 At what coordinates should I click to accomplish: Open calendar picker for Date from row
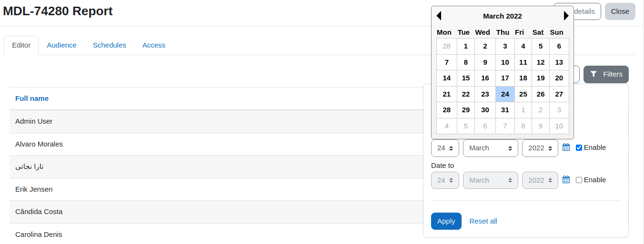566,147
